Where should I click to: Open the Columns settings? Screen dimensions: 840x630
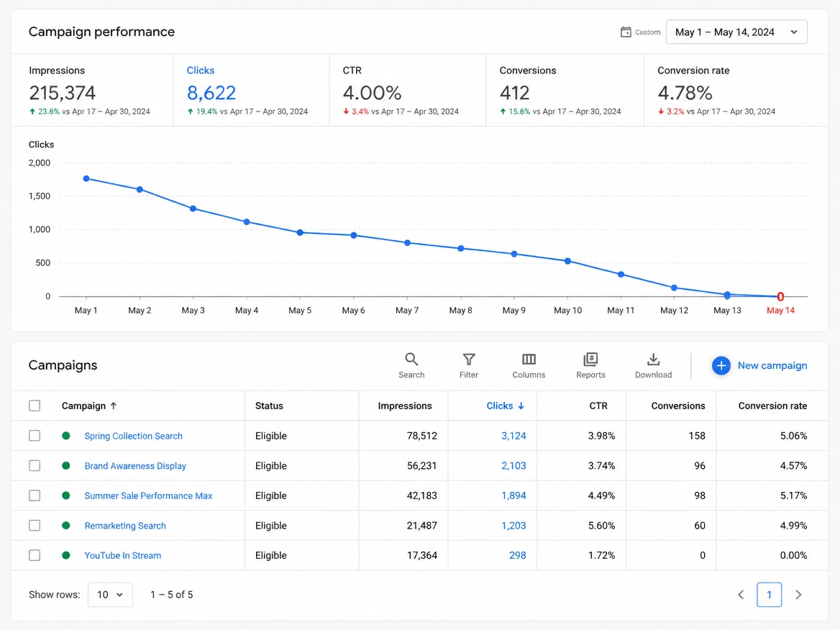pos(528,365)
